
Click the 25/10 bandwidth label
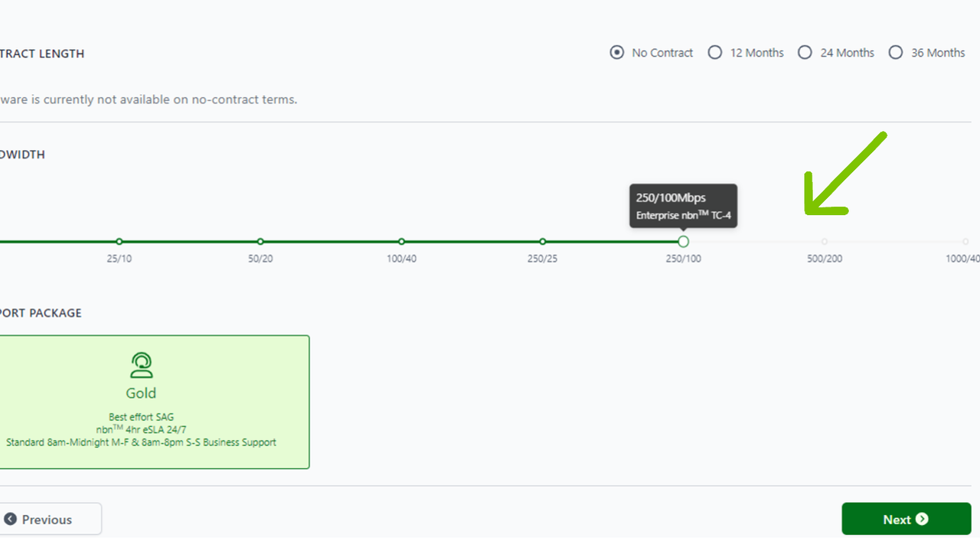119,259
